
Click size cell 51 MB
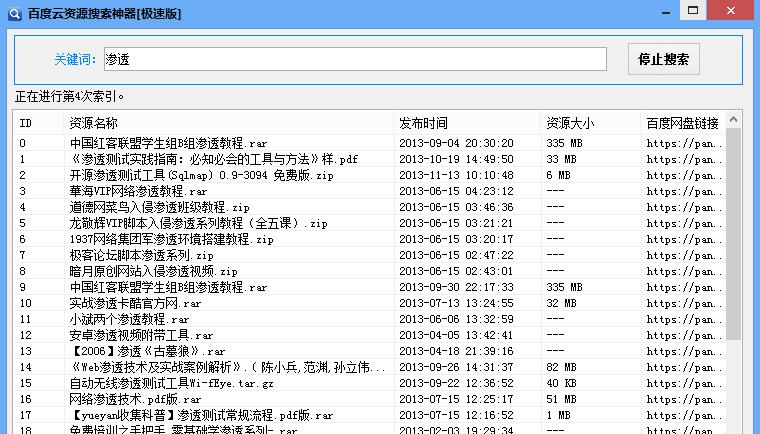tap(561, 399)
